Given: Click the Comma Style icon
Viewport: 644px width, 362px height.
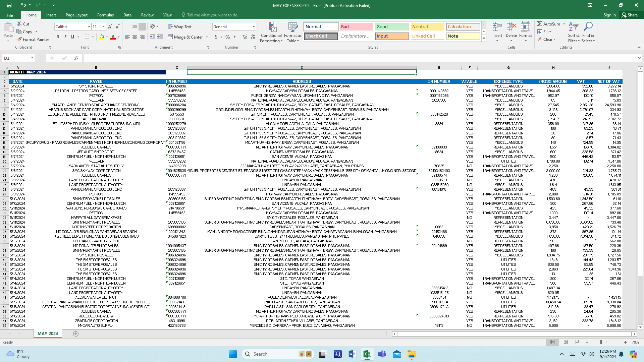Looking at the screenshot, I should pyautogui.click(x=235, y=37).
